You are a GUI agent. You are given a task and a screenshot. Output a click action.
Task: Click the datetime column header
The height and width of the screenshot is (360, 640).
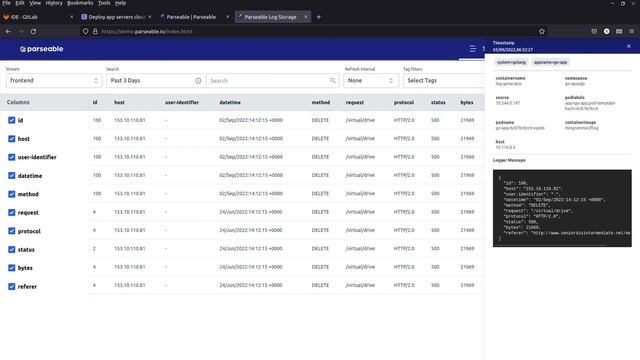(230, 102)
